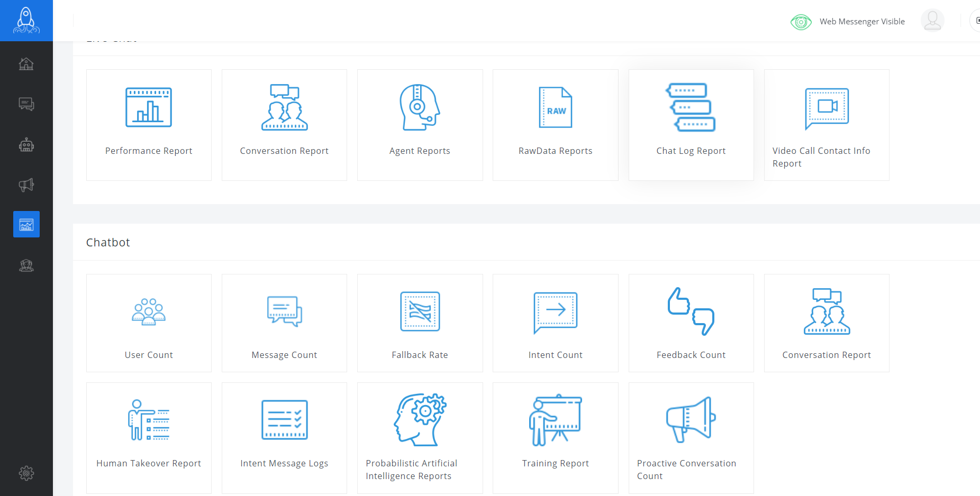Open the 'Chat Log Report' label link

(x=691, y=151)
